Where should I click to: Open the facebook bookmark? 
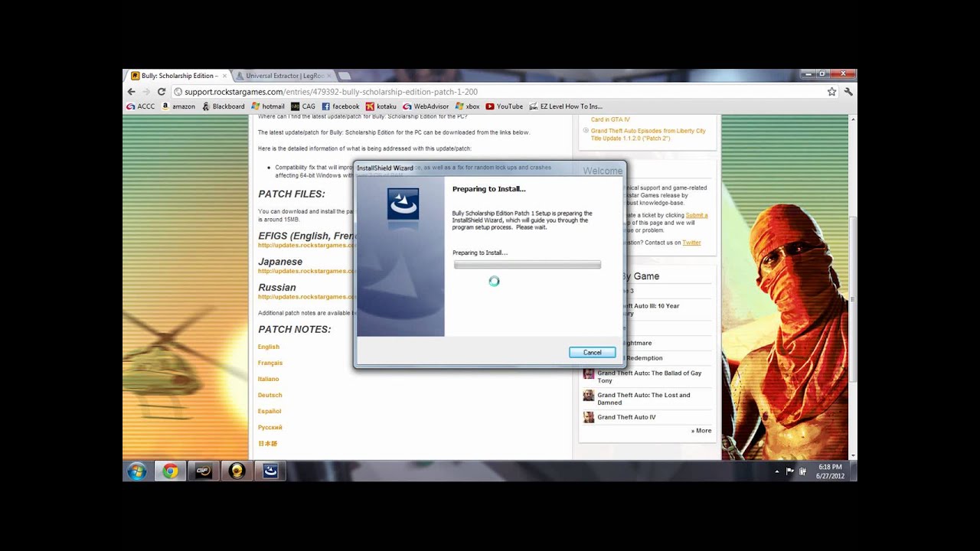341,106
